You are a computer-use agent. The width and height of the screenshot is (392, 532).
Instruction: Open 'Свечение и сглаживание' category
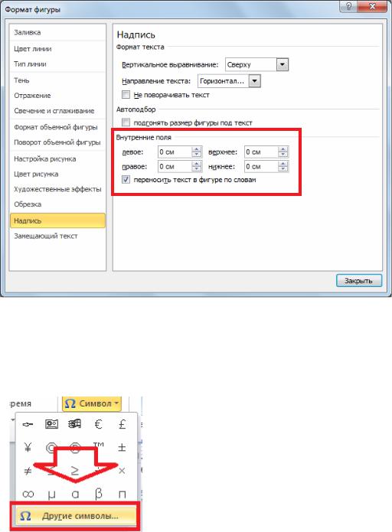coord(57,111)
